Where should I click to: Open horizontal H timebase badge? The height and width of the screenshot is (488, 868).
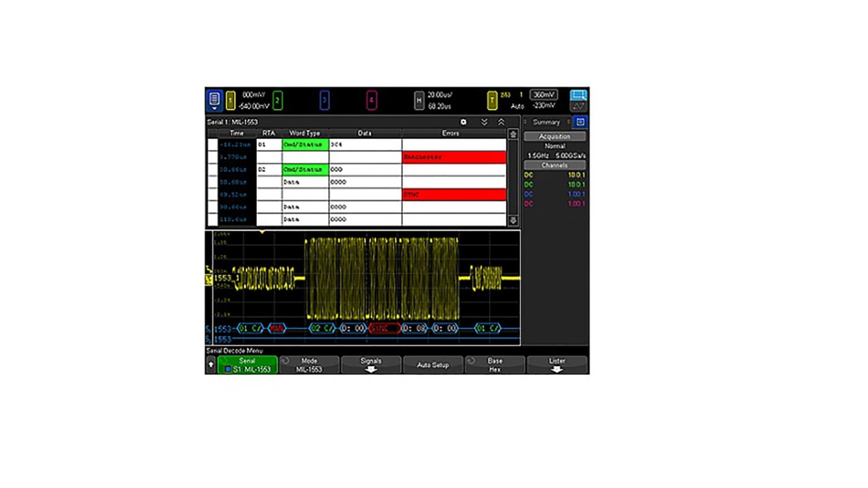pos(419,100)
